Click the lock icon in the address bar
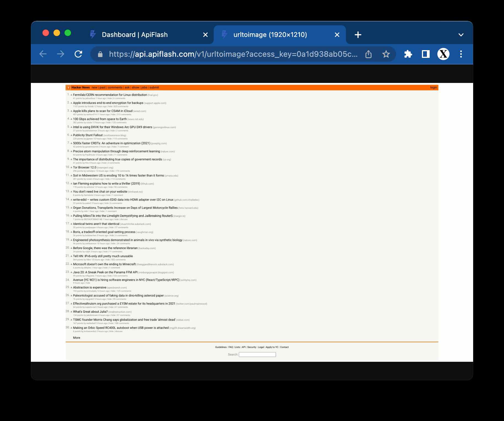Image resolution: width=504 pixels, height=421 pixels. [100, 54]
